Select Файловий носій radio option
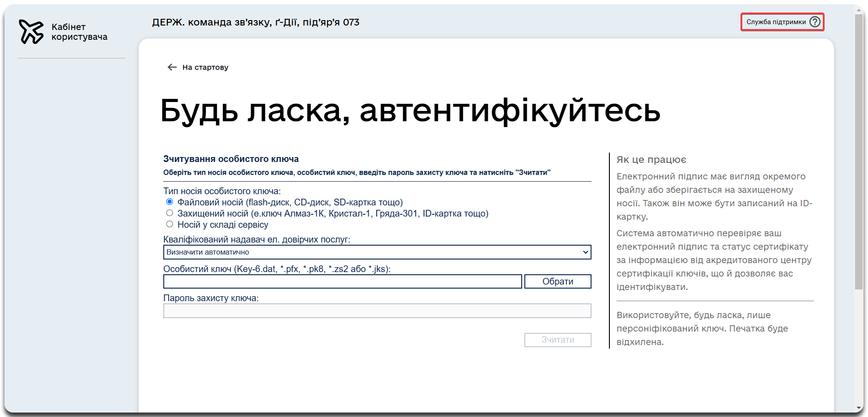The width and height of the screenshot is (868, 417). coord(170,202)
